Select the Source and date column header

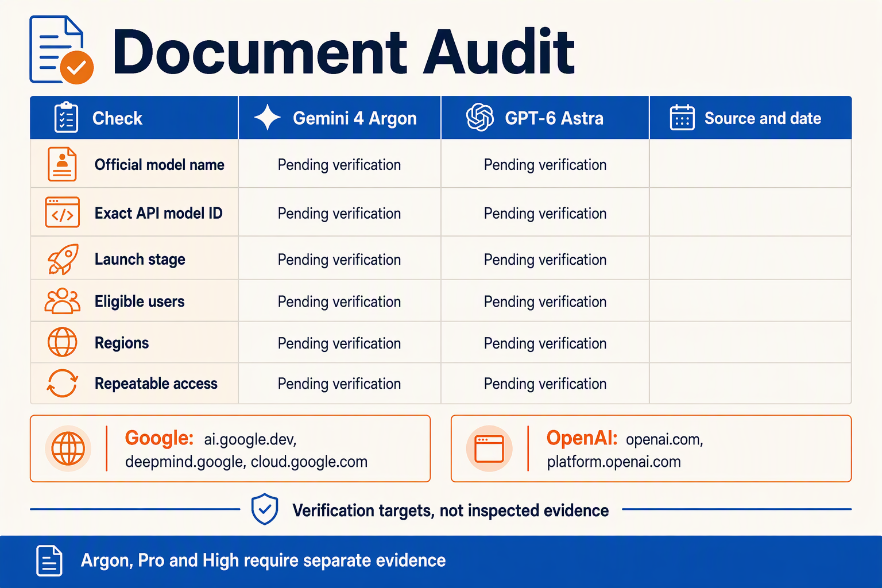(751, 118)
